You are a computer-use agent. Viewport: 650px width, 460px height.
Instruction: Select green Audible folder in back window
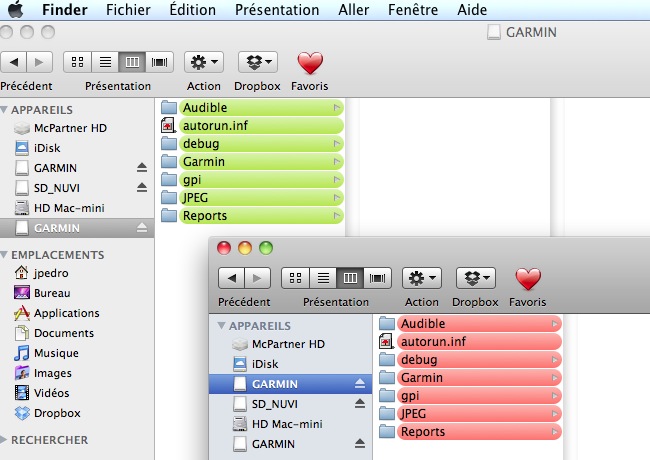pos(252,108)
